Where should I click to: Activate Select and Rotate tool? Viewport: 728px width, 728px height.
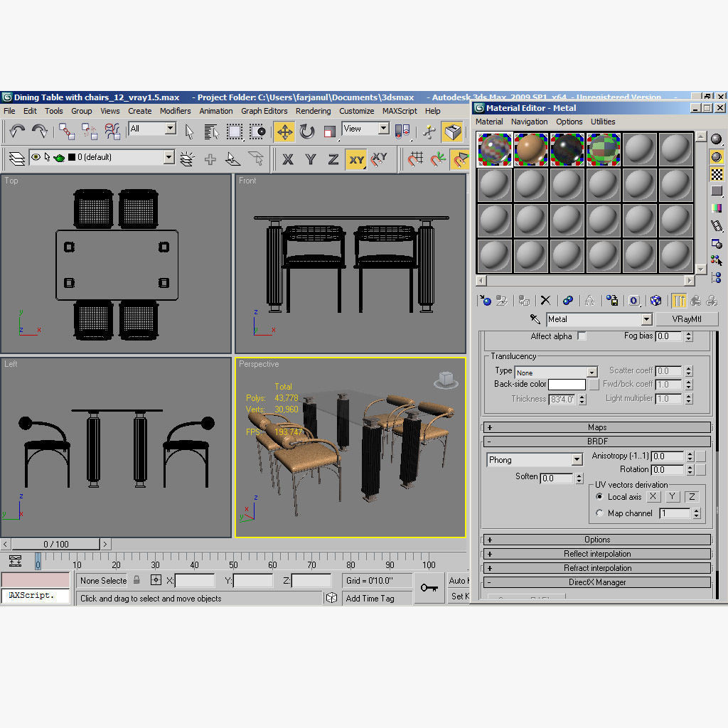point(307,132)
